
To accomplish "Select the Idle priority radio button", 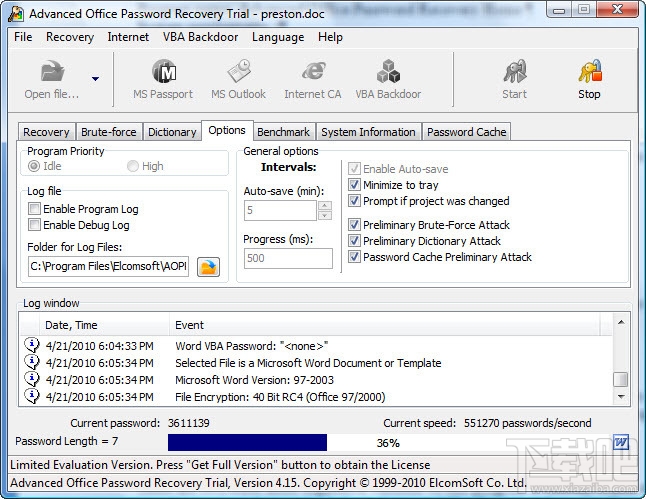I will [x=34, y=166].
